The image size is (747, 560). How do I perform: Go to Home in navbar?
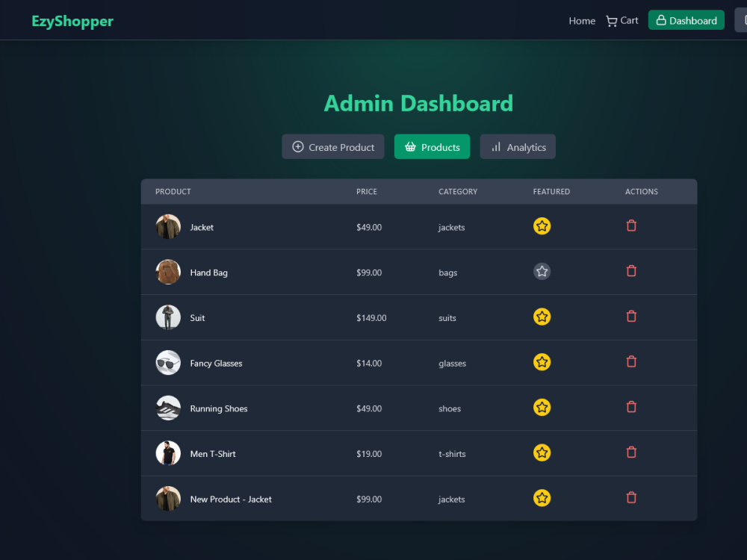click(582, 21)
